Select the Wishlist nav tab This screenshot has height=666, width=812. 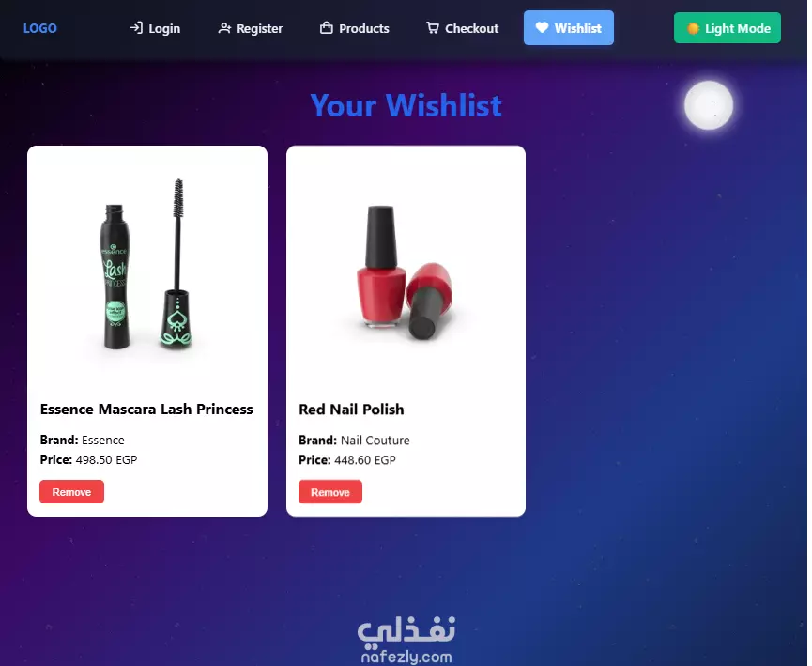coord(569,28)
